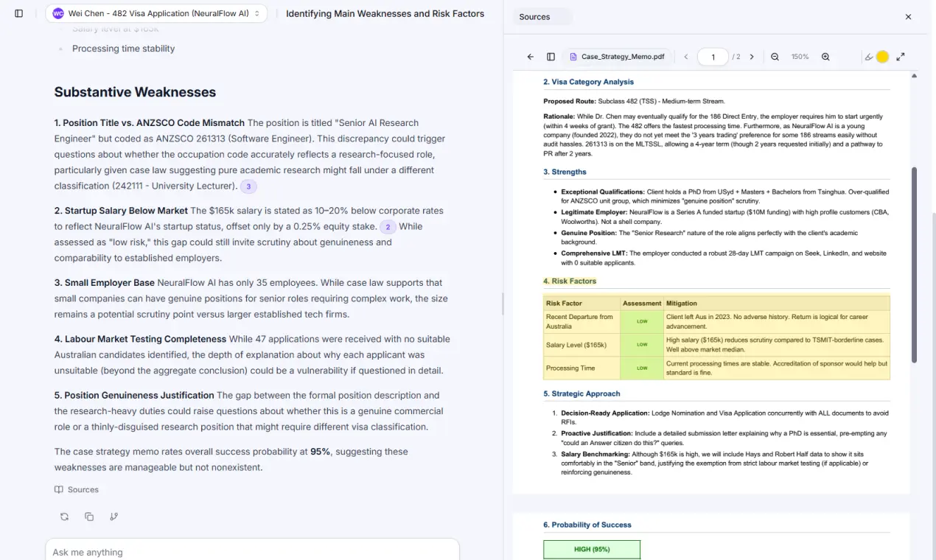Open the Wei Chen case selector dropdown
Screen dimensions: 936x560
(156, 13)
